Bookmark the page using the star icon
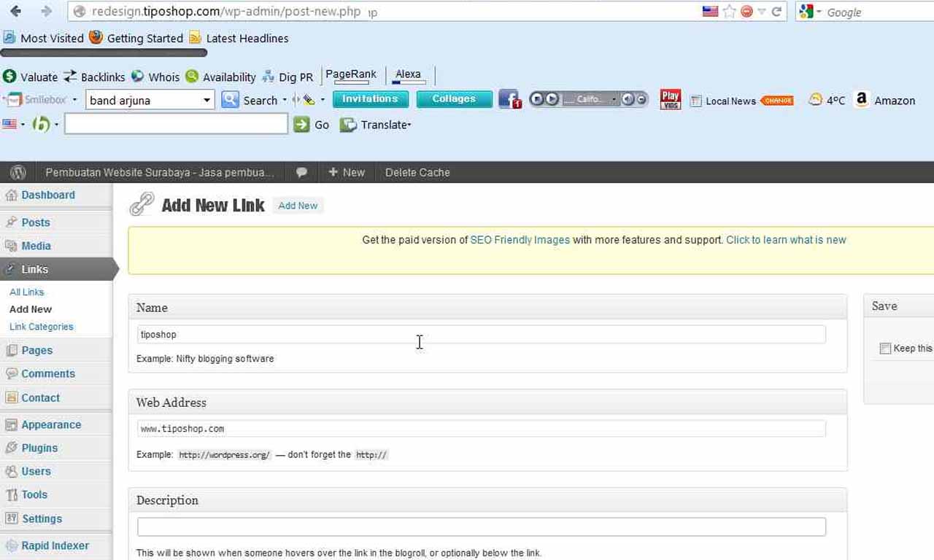Viewport: 934px width, 560px height. 729,12
